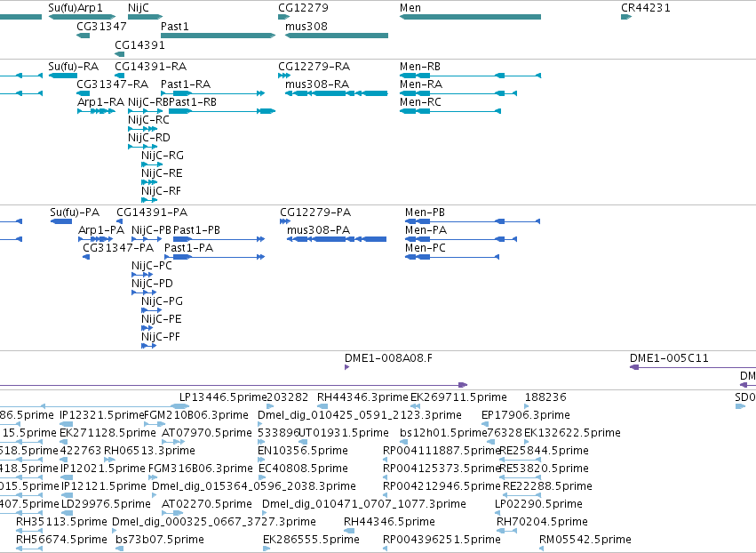Select the IP12321.5prime EST label
This screenshot has height=553, width=756.
pos(102,415)
